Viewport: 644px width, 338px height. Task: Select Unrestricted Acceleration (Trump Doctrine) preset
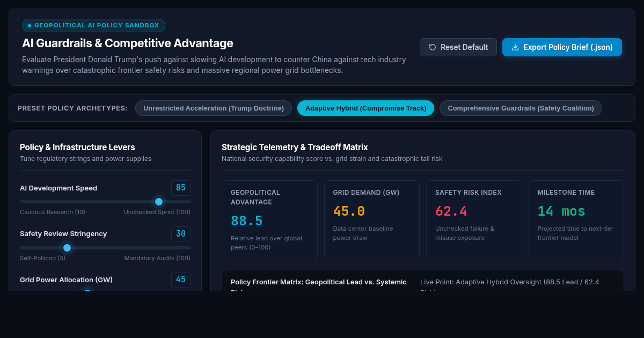[214, 108]
